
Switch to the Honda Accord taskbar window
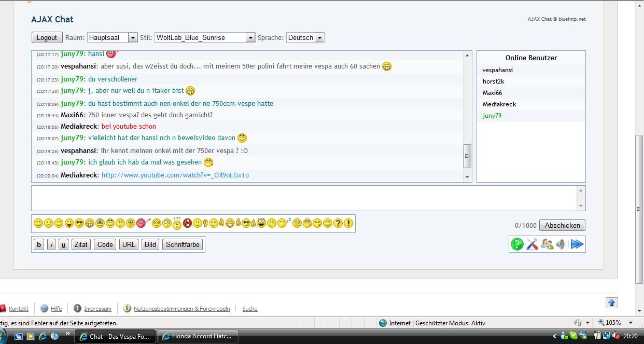coord(198,336)
